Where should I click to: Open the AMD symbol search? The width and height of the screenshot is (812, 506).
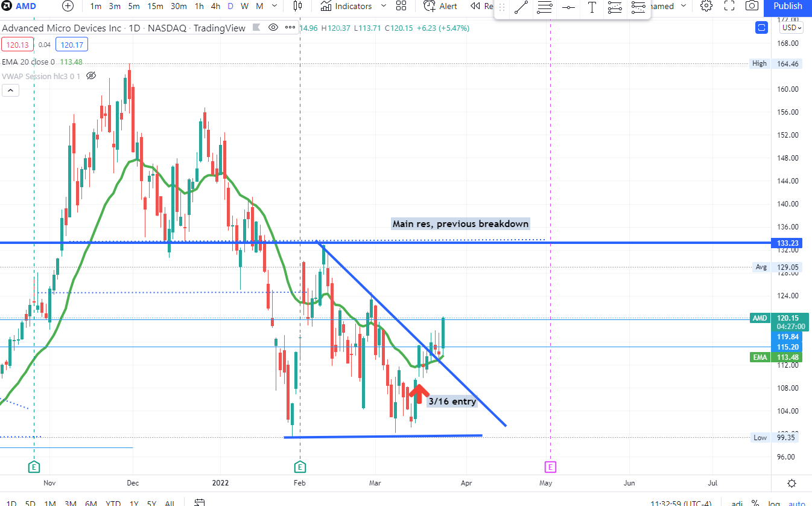20,6
